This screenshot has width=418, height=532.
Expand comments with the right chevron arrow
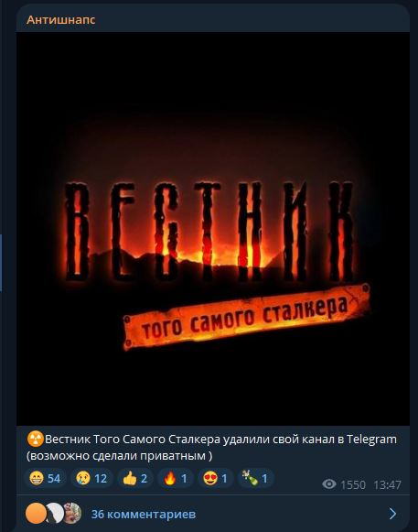coord(392,514)
